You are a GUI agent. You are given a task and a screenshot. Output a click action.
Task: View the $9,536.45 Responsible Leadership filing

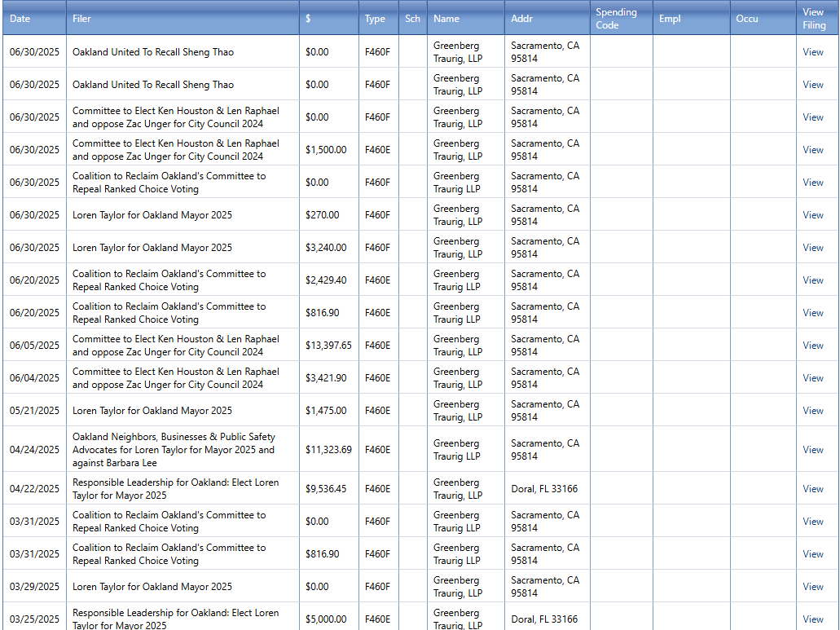coord(812,489)
